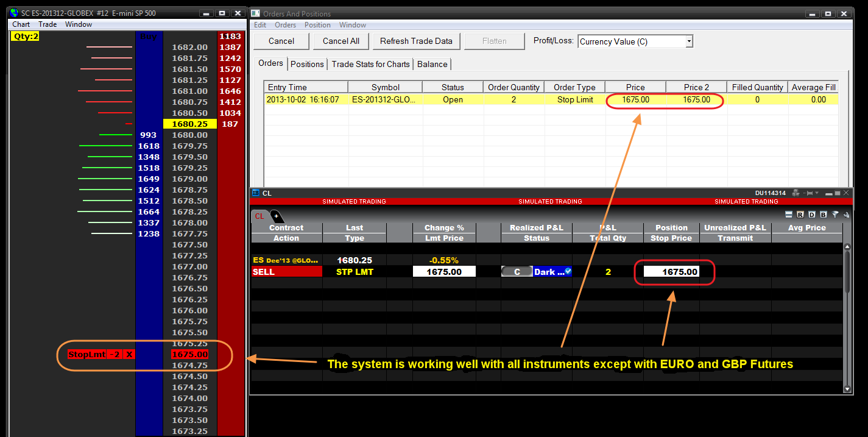Click the 1682.00 price level in the DOM
The image size is (868, 437).
pos(189,47)
